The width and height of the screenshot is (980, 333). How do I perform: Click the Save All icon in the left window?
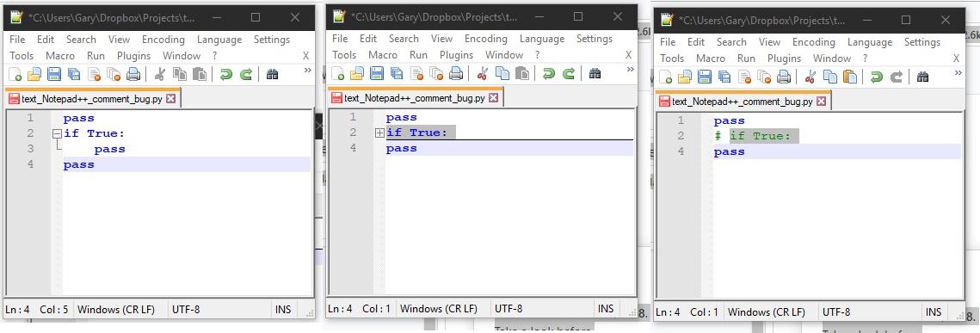pyautogui.click(x=74, y=74)
